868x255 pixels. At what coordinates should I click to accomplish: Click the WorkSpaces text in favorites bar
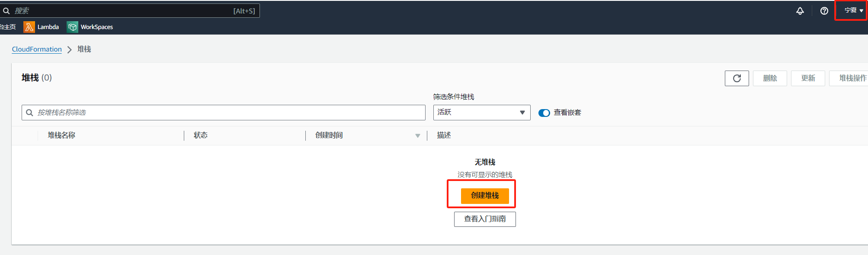point(97,27)
